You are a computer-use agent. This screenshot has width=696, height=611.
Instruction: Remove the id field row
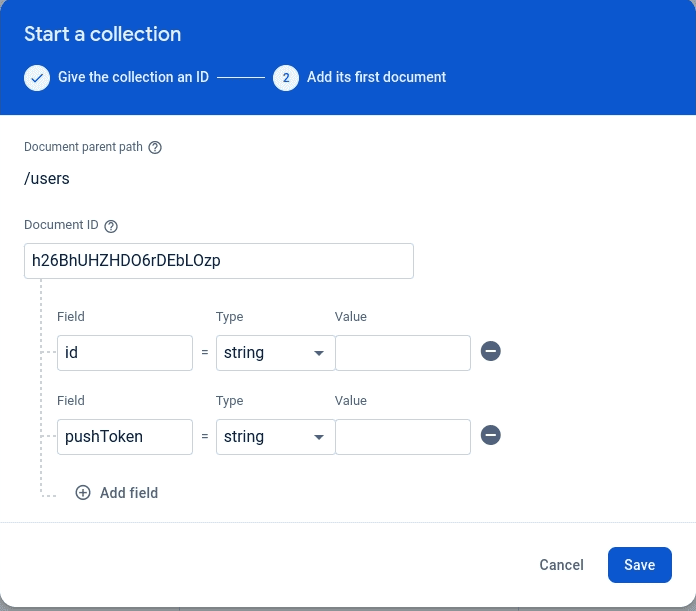tap(490, 352)
